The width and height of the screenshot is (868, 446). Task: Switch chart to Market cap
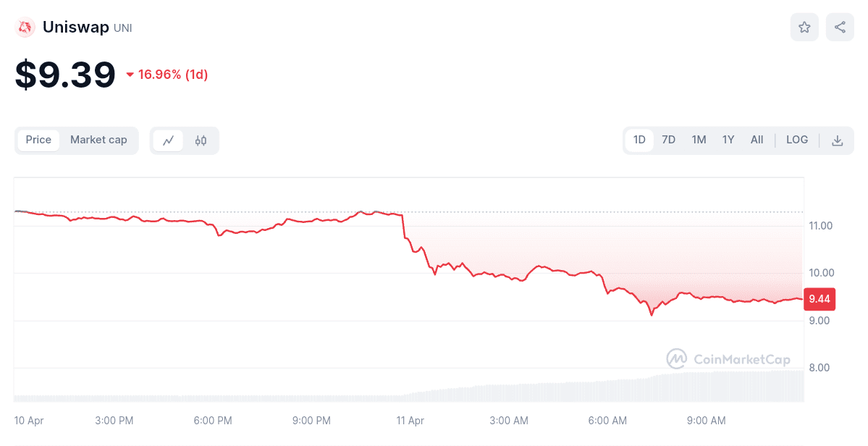(x=98, y=140)
